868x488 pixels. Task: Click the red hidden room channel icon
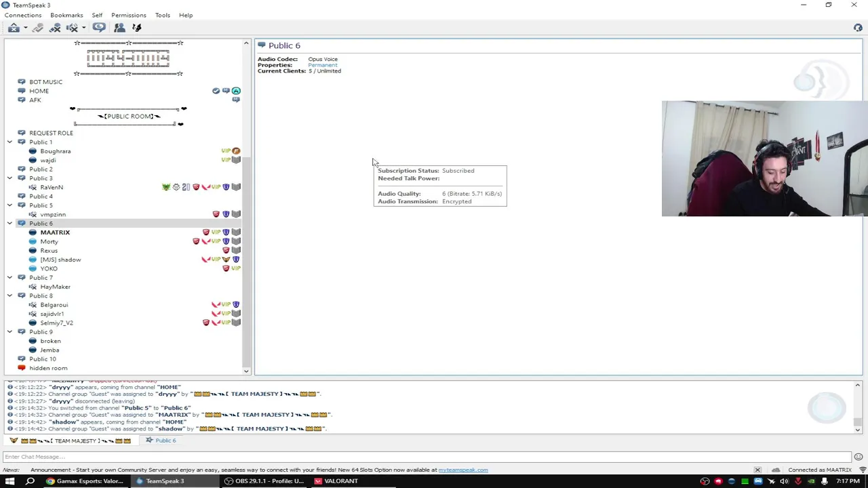click(22, 368)
